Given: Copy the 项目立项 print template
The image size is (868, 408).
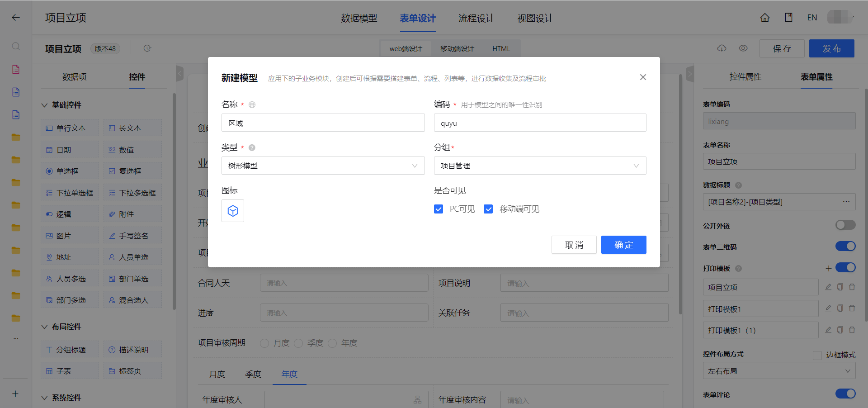Looking at the screenshot, I should pos(840,287).
